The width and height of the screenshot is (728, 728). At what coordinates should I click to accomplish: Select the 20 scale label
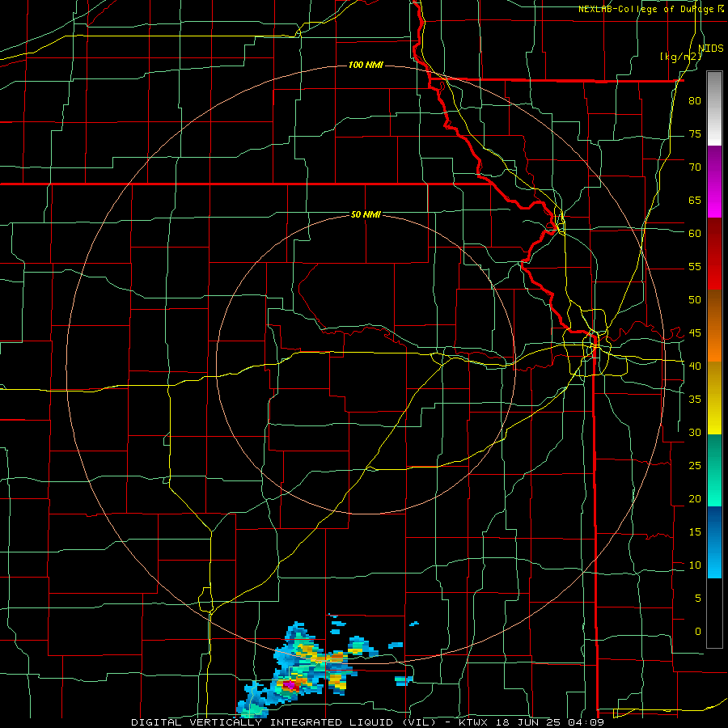tap(695, 499)
